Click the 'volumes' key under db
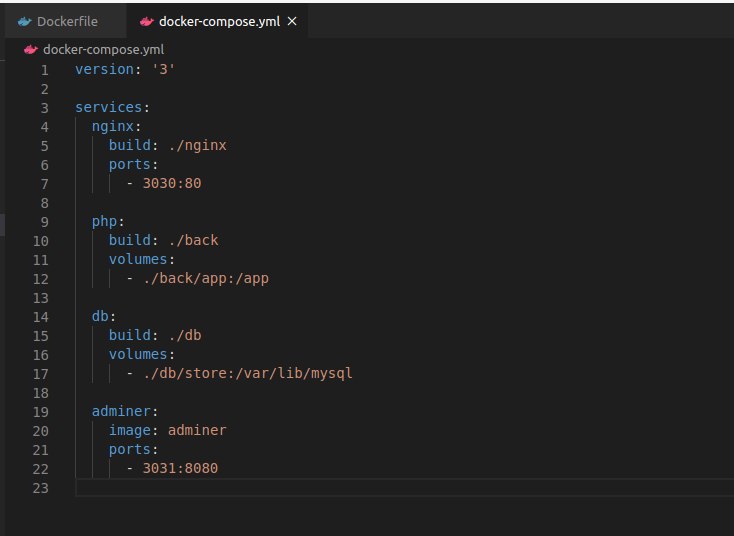This screenshot has width=734, height=536. pyautogui.click(x=138, y=354)
